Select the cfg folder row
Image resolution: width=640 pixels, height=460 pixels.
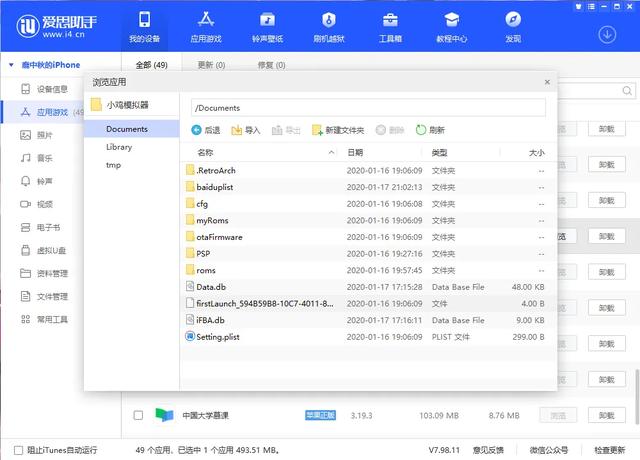tap(368, 204)
